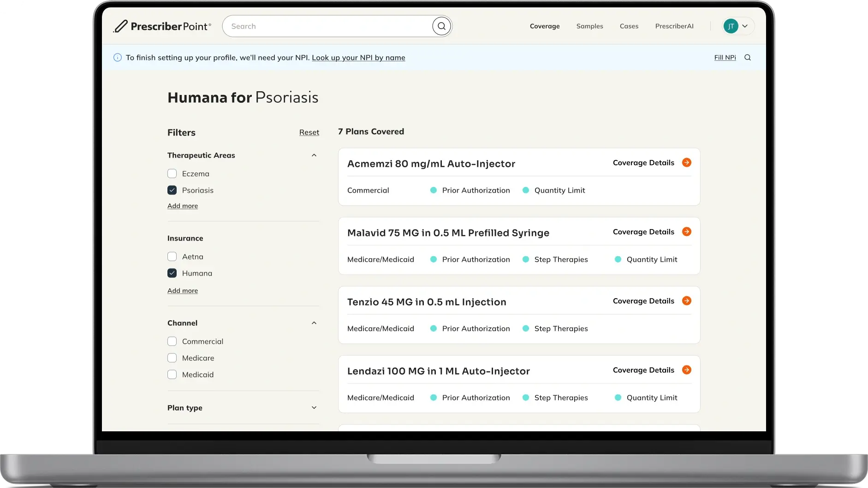Viewport: 868px width, 488px height.
Task: Collapse the Channel filter section
Action: click(x=314, y=323)
